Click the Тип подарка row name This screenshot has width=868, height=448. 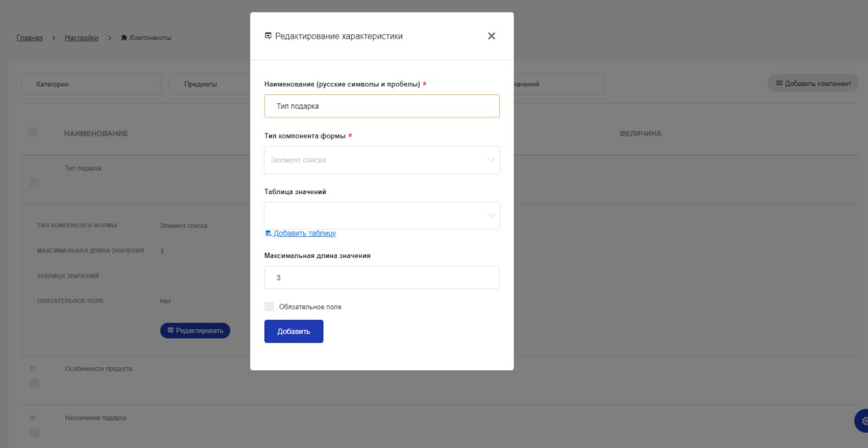83,168
